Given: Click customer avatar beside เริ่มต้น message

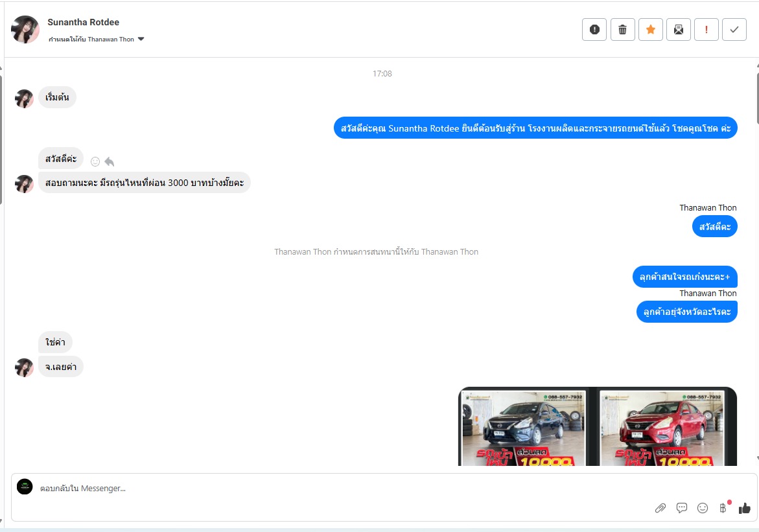Looking at the screenshot, I should click(24, 98).
